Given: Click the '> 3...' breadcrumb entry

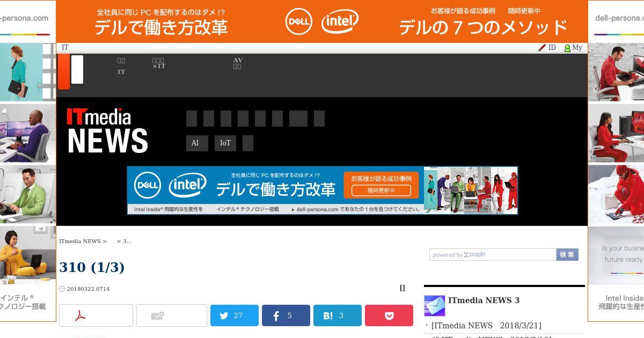Looking at the screenshot, I should (x=124, y=241).
